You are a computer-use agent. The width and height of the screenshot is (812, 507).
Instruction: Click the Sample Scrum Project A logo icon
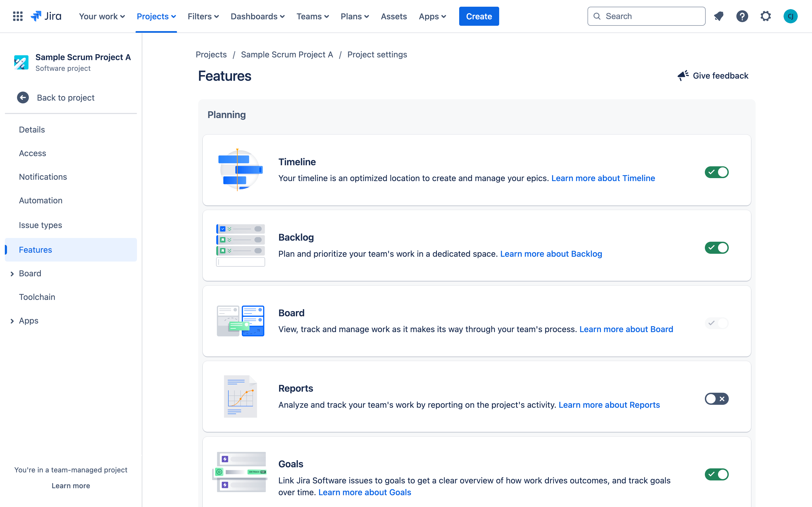[21, 63]
